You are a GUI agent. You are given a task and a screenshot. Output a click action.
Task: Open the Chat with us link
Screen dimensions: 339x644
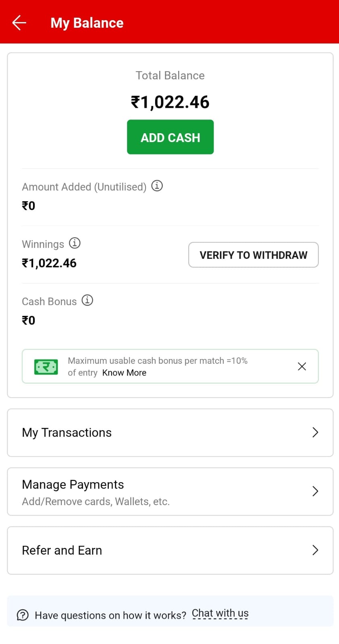220,613
